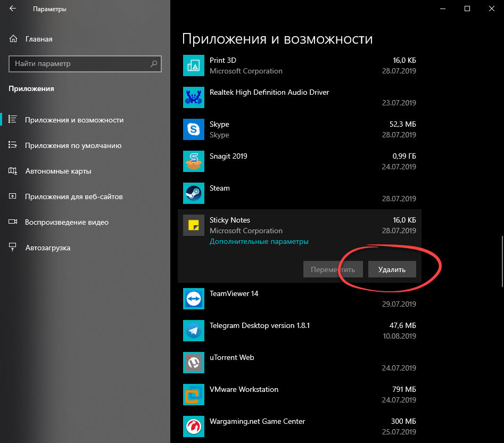The width and height of the screenshot is (504, 443).
Task: Click the Telegram Desktop app icon
Action: [194, 331]
